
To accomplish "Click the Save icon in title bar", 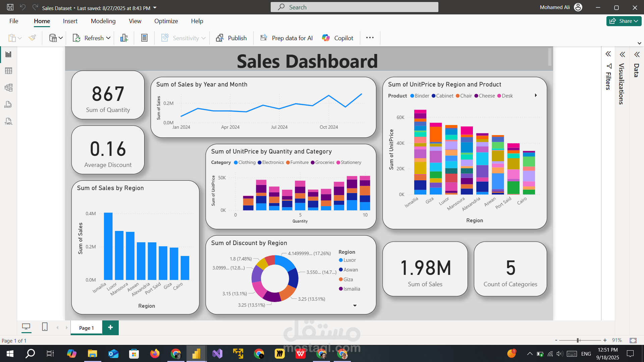I will coord(10,7).
